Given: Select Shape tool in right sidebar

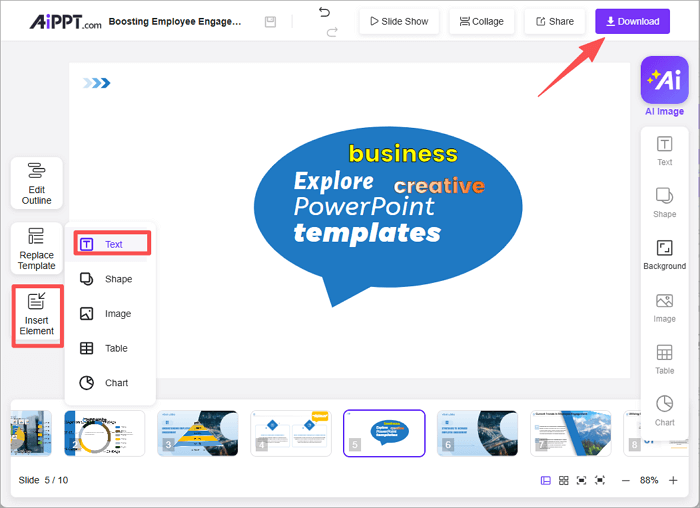Looking at the screenshot, I should [x=664, y=201].
